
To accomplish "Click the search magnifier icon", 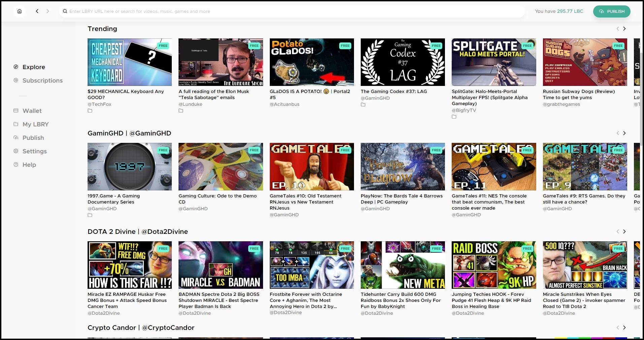I will 65,11.
